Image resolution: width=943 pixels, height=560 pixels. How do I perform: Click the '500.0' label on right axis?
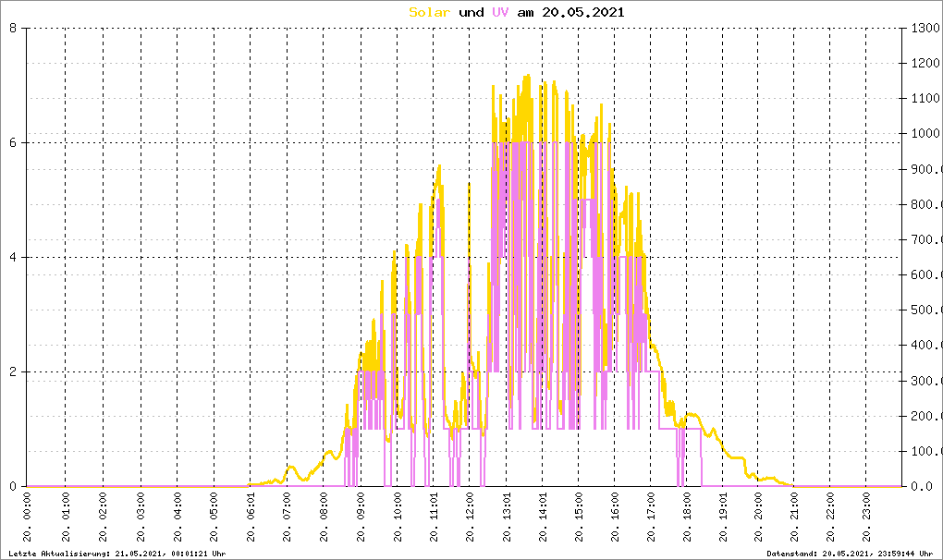point(926,310)
